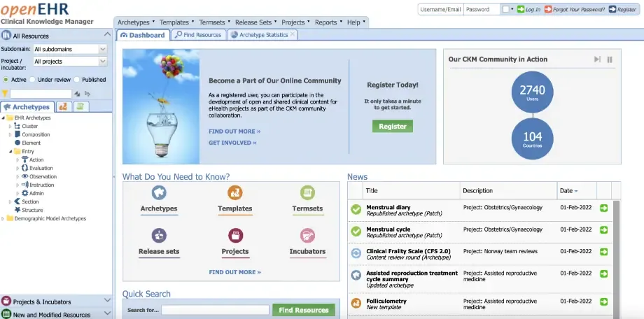The image size is (644, 319).
Task: Select the Under review radio button
Action: coord(33,80)
